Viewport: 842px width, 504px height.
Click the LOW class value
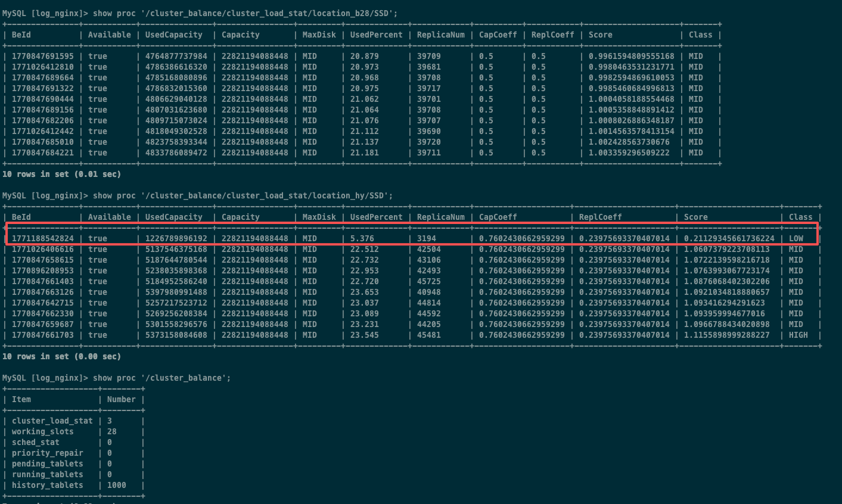(796, 238)
